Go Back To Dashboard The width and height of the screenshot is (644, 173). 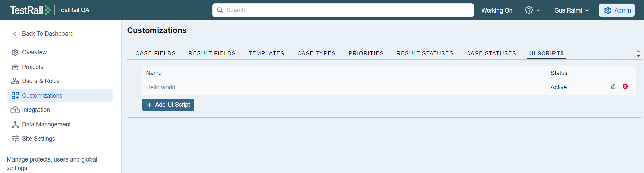click(x=47, y=34)
